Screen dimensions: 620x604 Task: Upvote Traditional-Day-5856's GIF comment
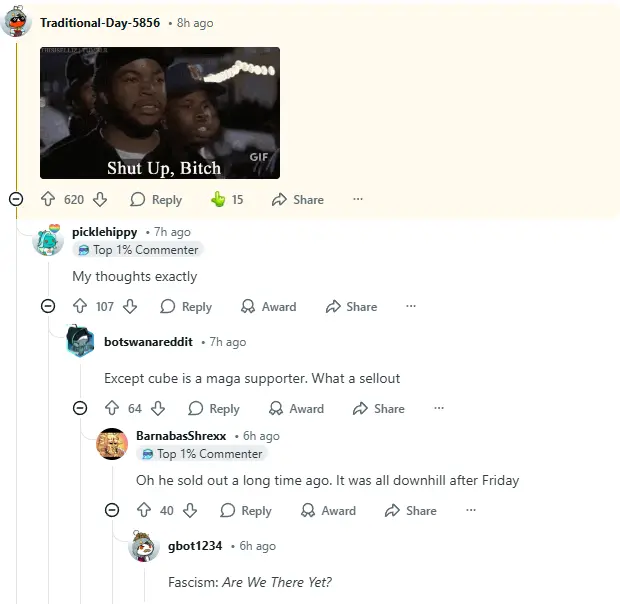48,199
